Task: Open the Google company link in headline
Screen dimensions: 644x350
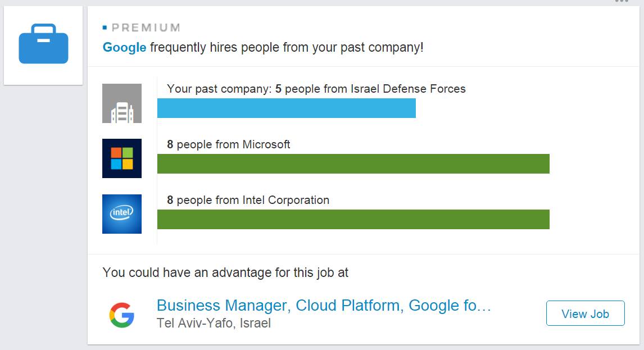Action: (x=124, y=48)
